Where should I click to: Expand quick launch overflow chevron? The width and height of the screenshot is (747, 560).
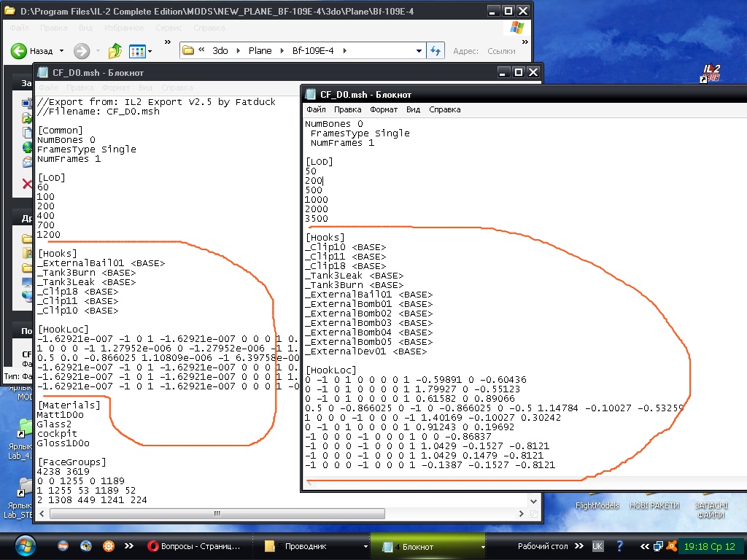pyautogui.click(x=128, y=546)
